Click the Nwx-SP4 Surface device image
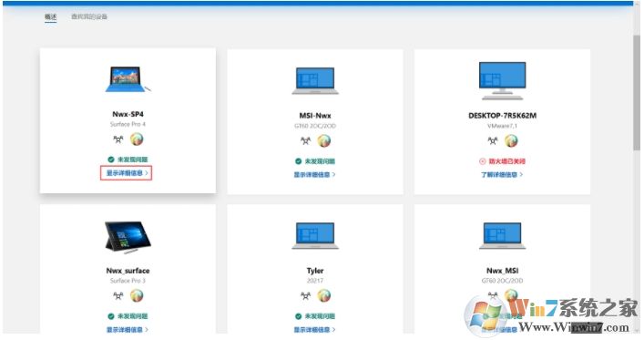This screenshot has height=340, width=644. 128,79
